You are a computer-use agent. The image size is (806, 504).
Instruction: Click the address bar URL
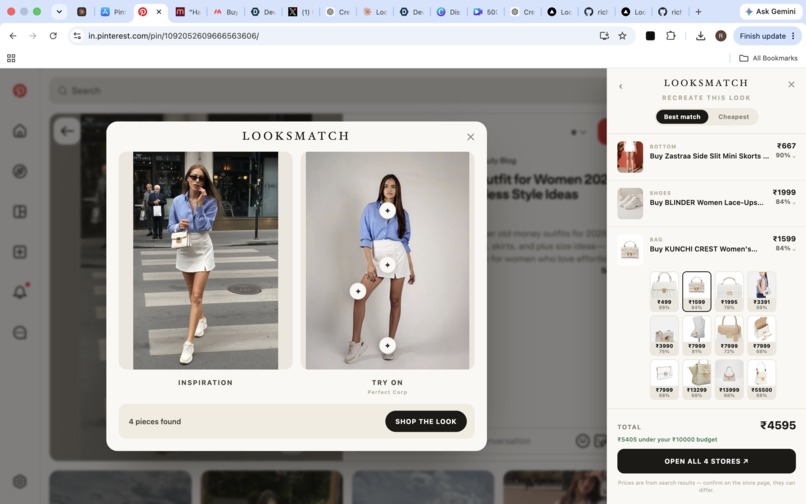click(173, 36)
